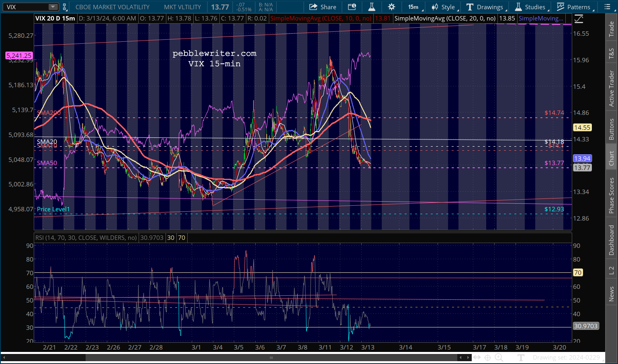Click the curve icon above price axis
This screenshot has height=364, width=618.
579,18
